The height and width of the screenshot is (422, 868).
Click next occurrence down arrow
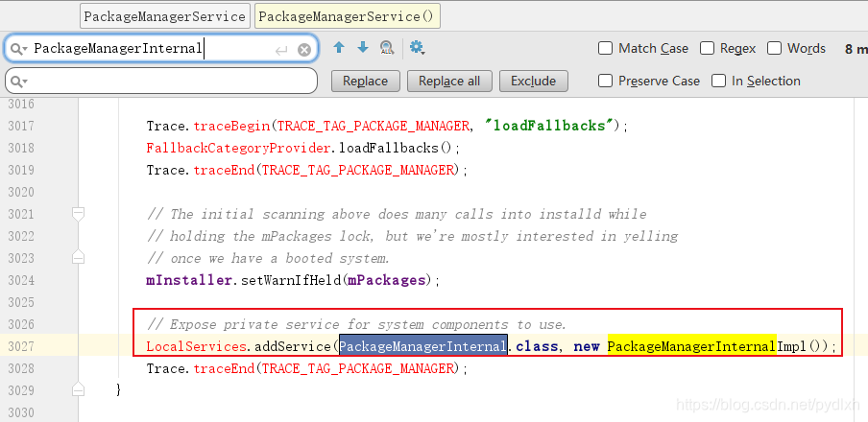click(363, 48)
